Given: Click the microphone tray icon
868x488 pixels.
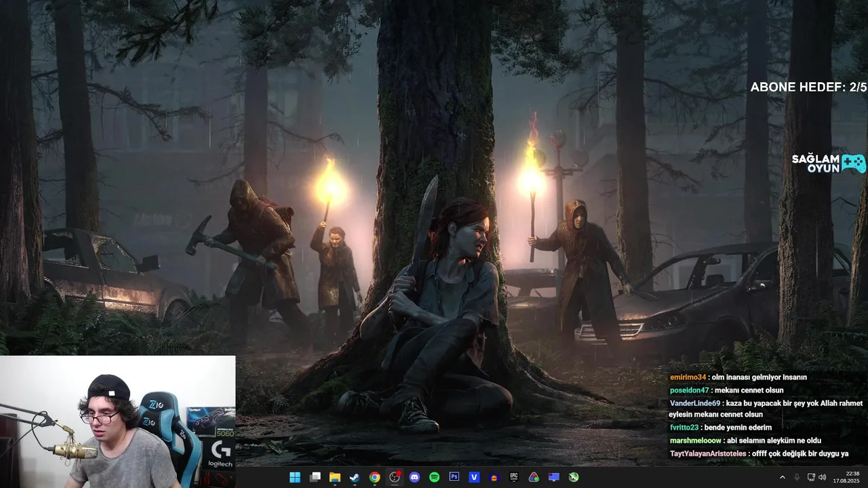Looking at the screenshot, I should [x=797, y=477].
